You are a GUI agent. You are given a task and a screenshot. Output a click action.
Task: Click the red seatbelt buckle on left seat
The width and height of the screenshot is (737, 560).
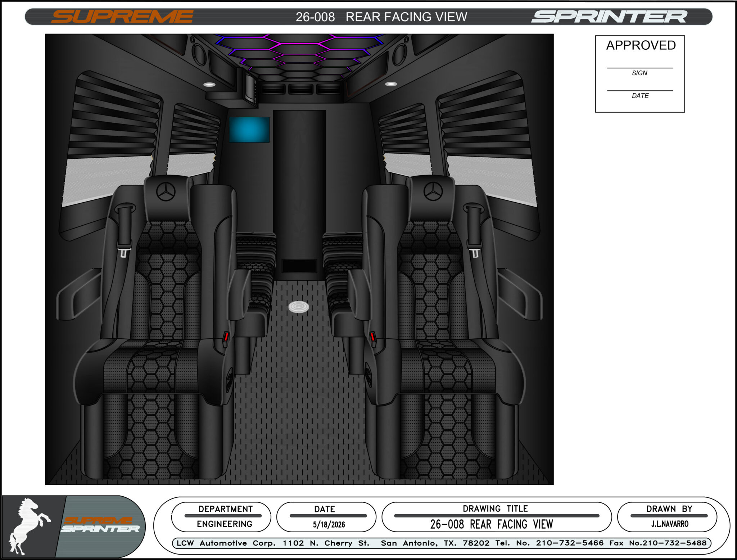pos(226,337)
